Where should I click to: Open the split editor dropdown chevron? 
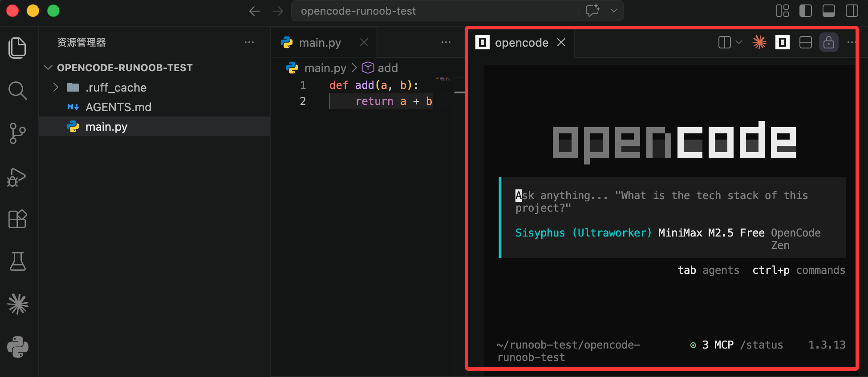(x=739, y=42)
